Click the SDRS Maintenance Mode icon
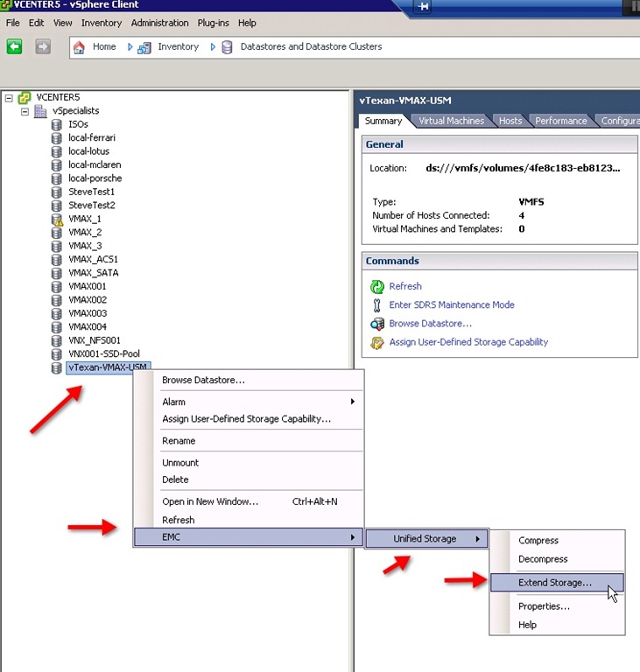 [x=377, y=305]
